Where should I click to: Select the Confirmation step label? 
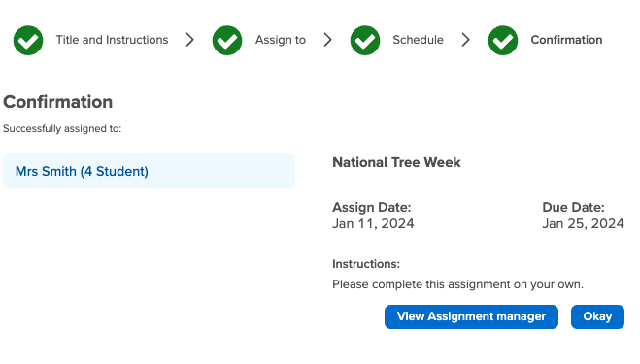(x=566, y=40)
